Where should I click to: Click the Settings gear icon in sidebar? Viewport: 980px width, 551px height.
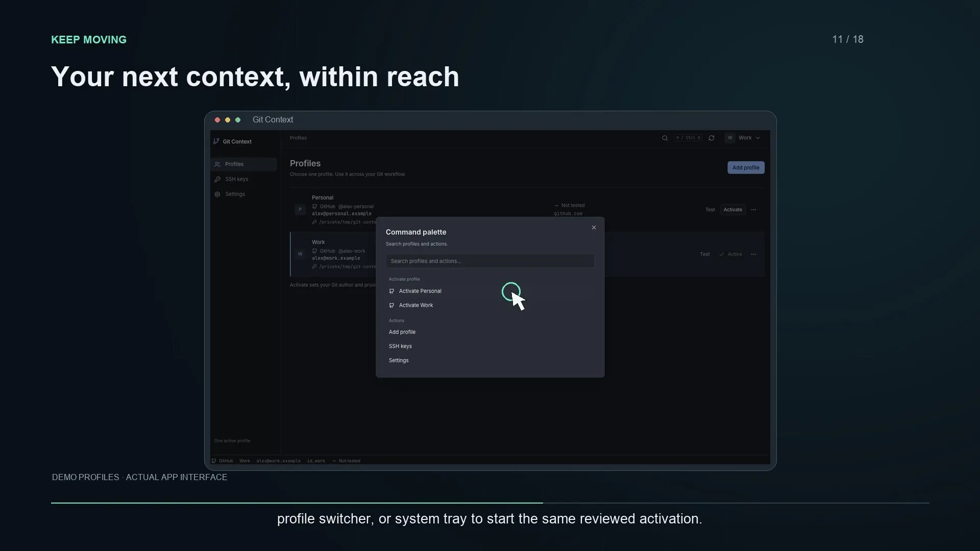tap(217, 194)
